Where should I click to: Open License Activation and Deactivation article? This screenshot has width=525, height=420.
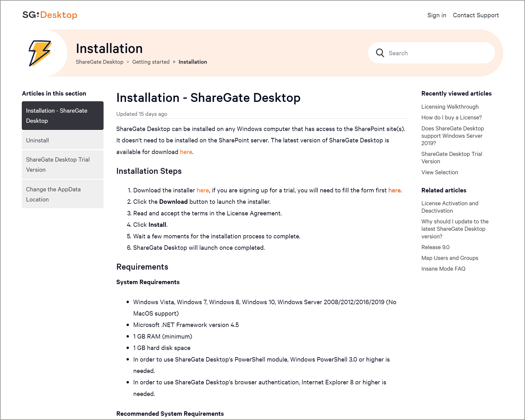click(x=450, y=207)
